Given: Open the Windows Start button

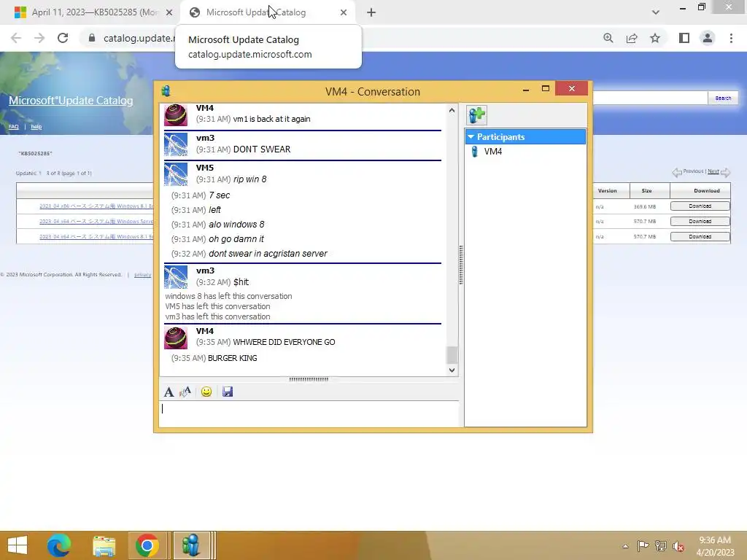Looking at the screenshot, I should (18, 545).
